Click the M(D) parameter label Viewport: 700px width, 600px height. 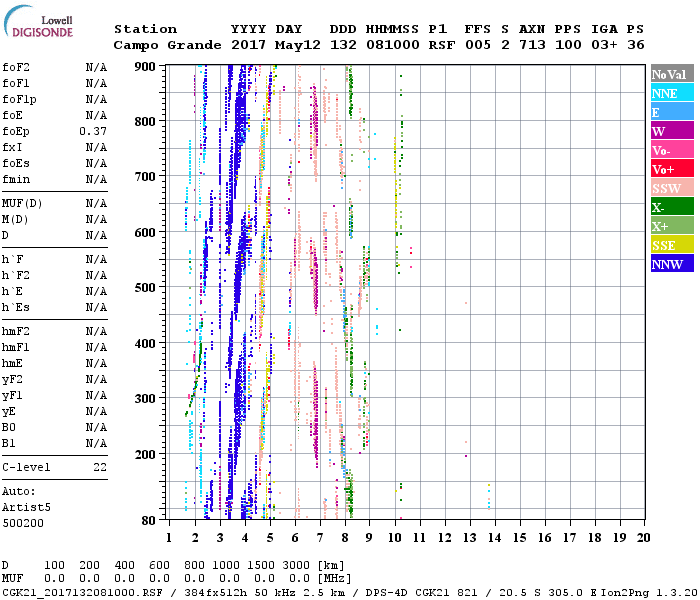point(15,220)
